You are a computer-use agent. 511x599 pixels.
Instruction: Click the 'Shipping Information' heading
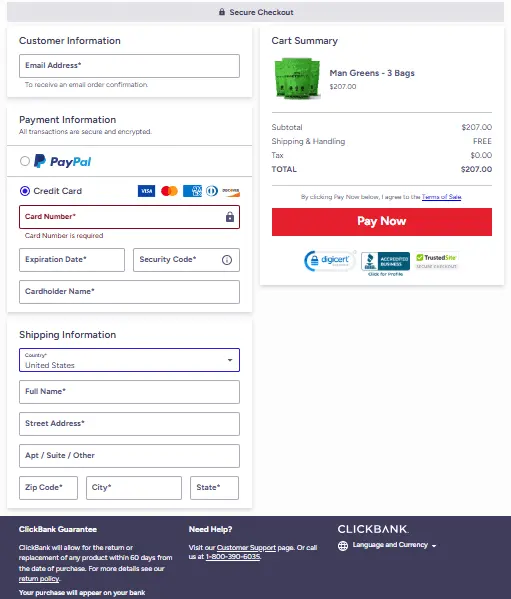tap(68, 335)
